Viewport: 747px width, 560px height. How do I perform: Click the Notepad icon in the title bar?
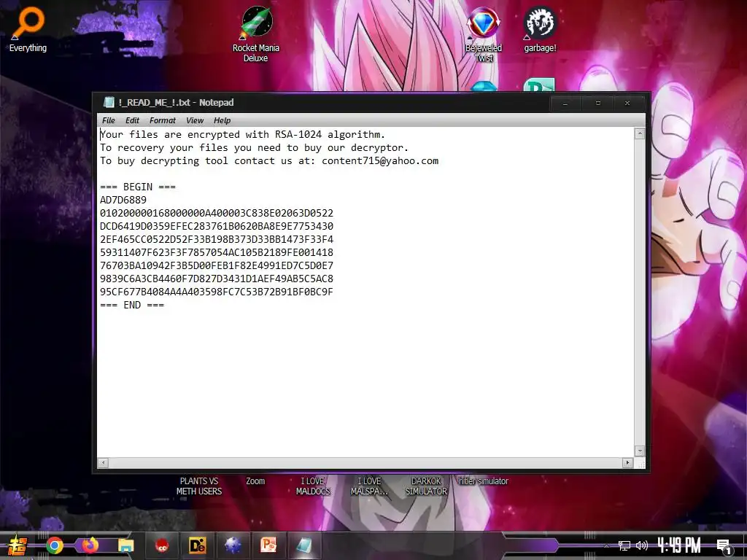pos(109,102)
